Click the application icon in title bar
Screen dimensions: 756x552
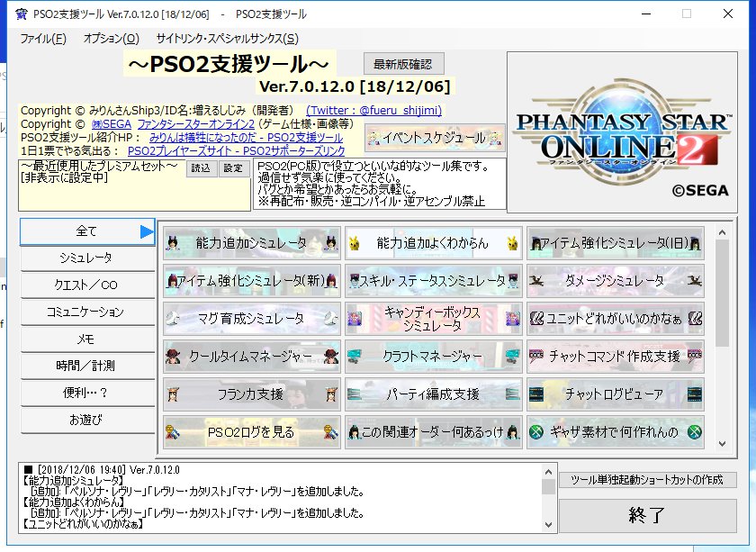tap(22, 14)
